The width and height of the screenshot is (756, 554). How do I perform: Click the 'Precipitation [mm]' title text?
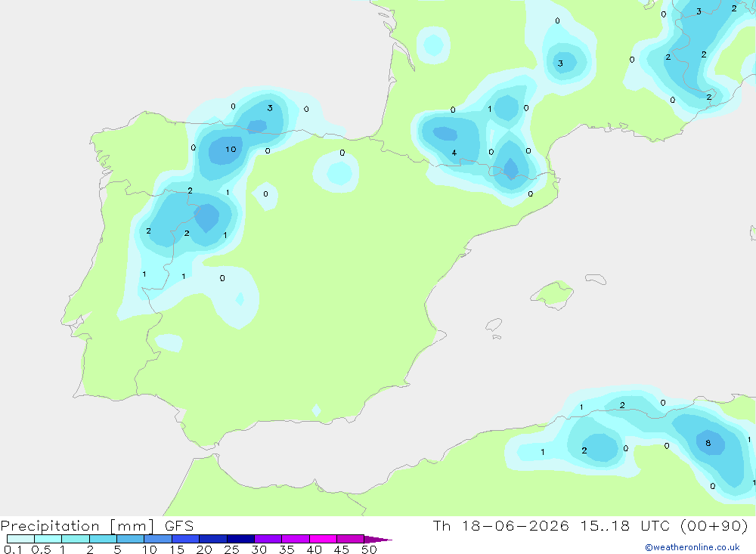click(78, 526)
